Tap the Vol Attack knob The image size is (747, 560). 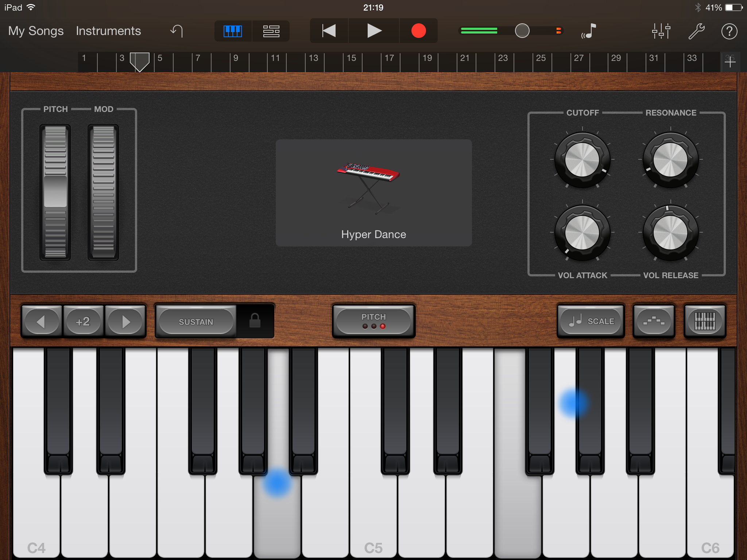[x=582, y=233]
